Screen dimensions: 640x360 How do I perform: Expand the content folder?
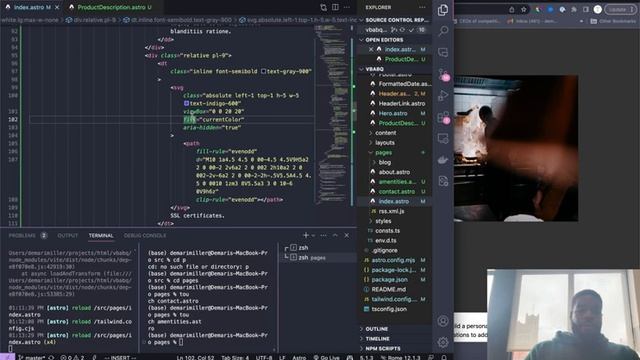[385, 133]
